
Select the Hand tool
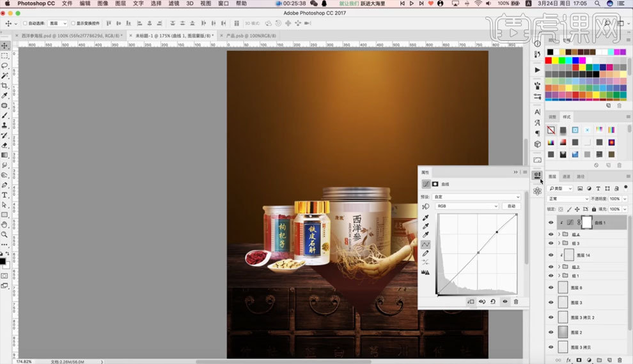[x=4, y=225]
